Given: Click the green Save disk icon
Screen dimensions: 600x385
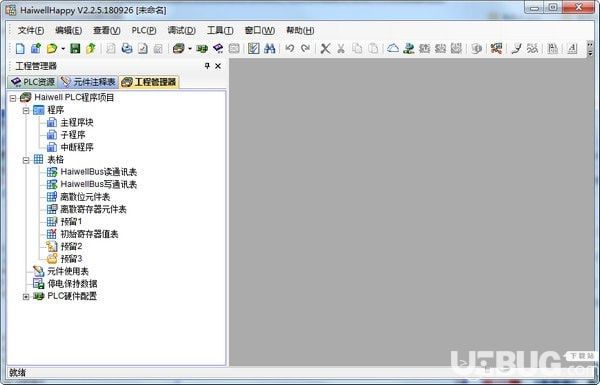Looking at the screenshot, I should click(75, 49).
